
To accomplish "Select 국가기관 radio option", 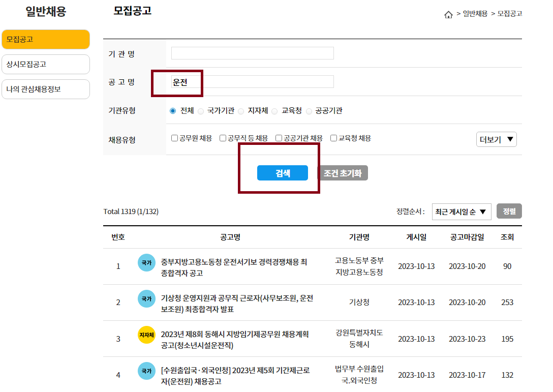I will [201, 111].
